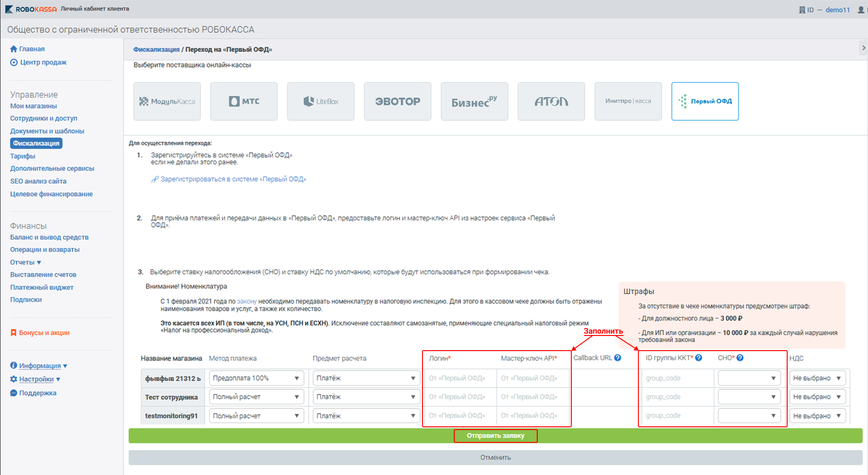
Task: Open payment method dropdown for Тест сотрудника
Action: [x=256, y=397]
